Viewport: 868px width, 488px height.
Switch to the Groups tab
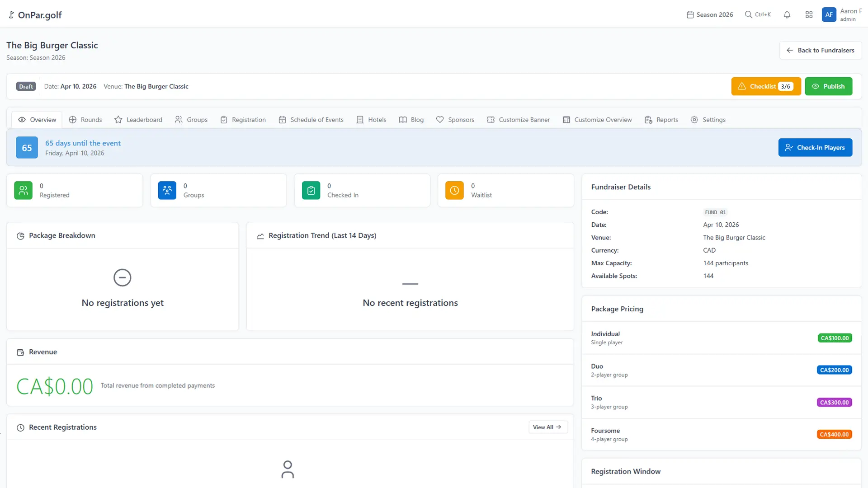point(191,119)
